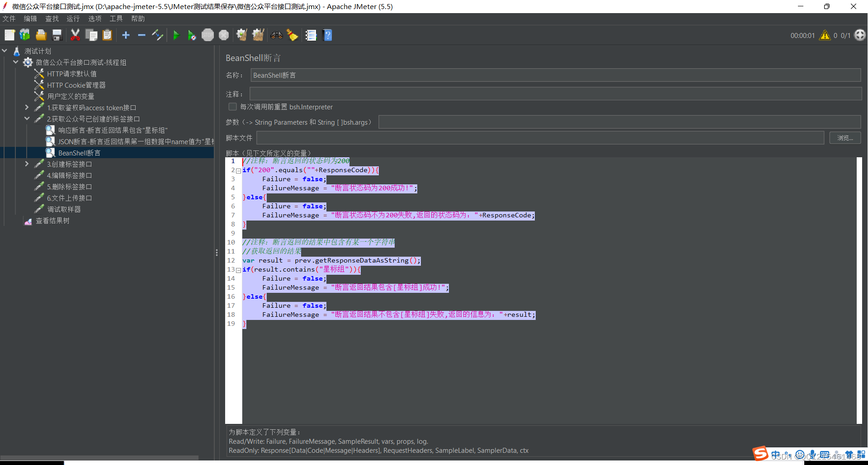868x465 pixels.
Task: Select 用户定义的变量 in the tree
Action: tap(71, 96)
